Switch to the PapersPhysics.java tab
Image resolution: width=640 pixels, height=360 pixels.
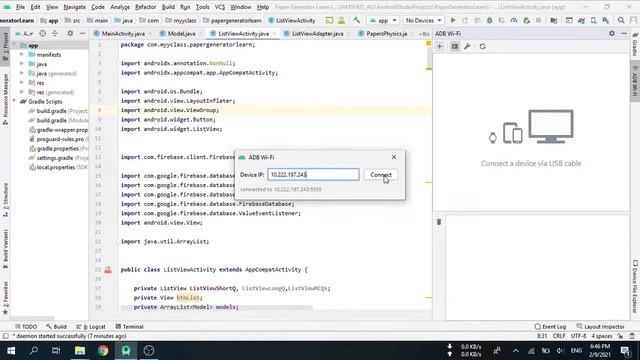pos(386,34)
